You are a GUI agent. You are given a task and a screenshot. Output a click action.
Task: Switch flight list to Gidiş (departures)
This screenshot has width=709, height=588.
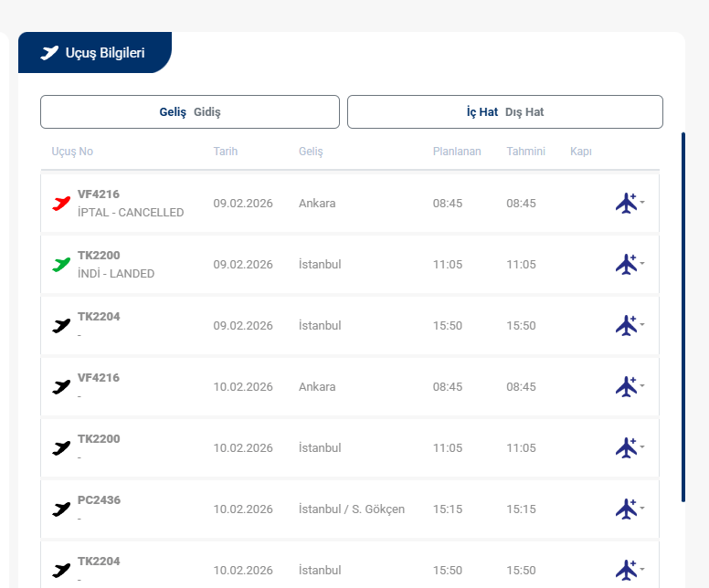click(x=207, y=112)
